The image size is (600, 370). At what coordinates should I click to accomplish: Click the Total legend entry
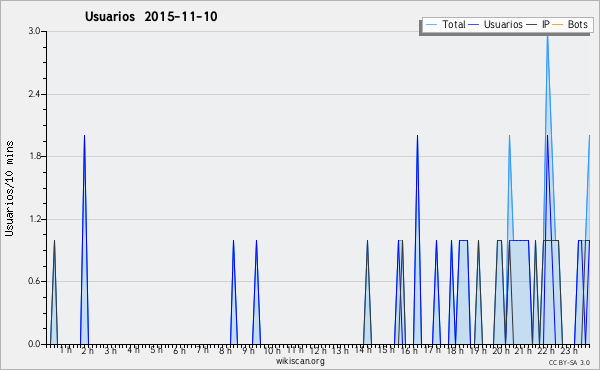click(x=445, y=24)
